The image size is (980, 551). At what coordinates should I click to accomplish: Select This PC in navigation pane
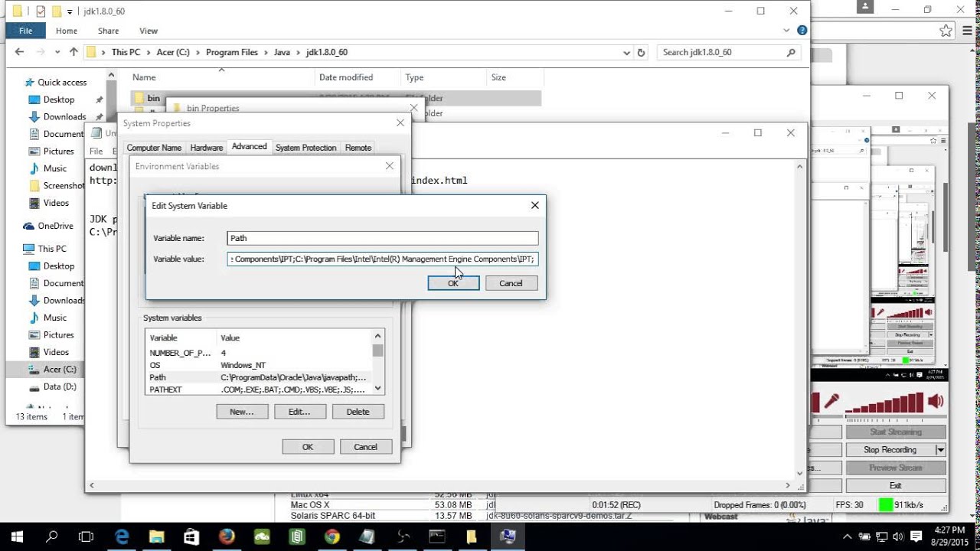[52, 249]
